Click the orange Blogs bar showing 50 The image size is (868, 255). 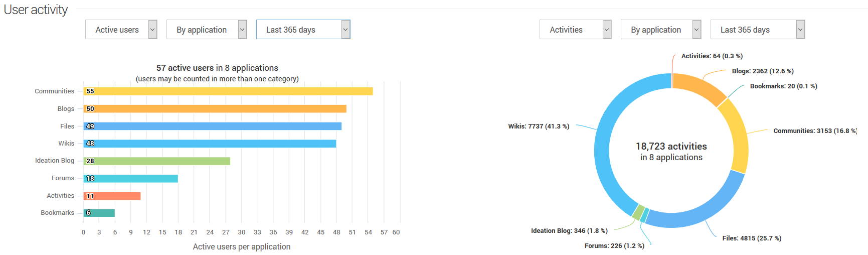(x=215, y=109)
